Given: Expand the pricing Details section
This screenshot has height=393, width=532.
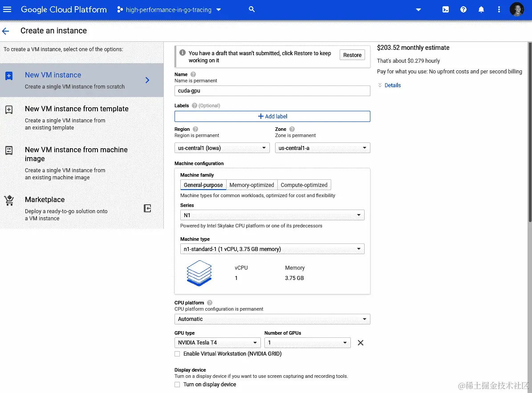Looking at the screenshot, I should 390,85.
